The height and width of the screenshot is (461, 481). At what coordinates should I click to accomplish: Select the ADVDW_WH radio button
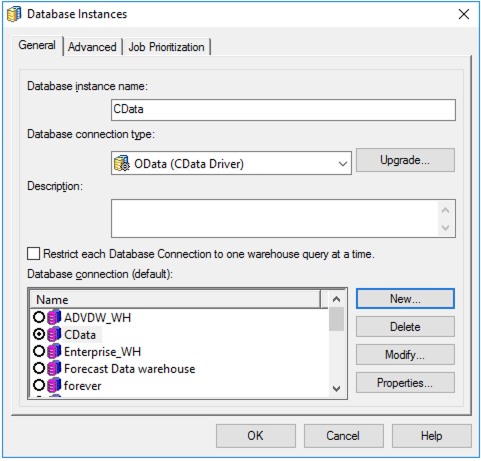tap(39, 317)
